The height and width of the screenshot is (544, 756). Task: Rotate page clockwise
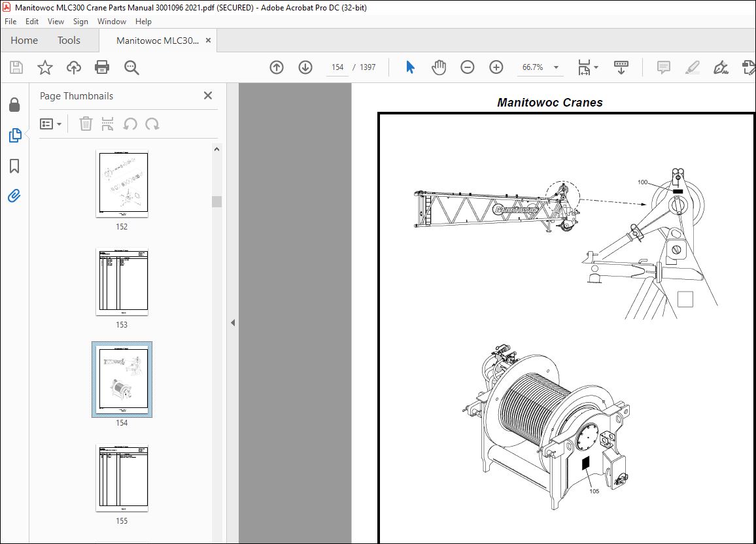[x=152, y=124]
